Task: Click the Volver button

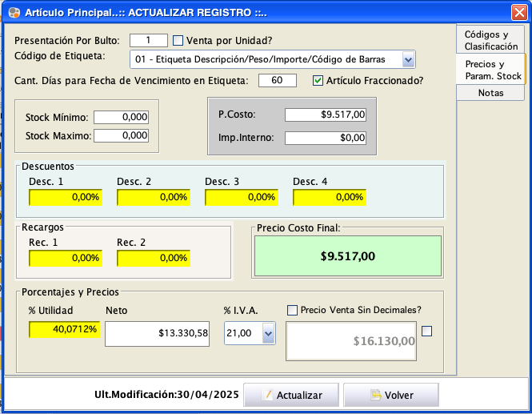Action: click(x=391, y=395)
